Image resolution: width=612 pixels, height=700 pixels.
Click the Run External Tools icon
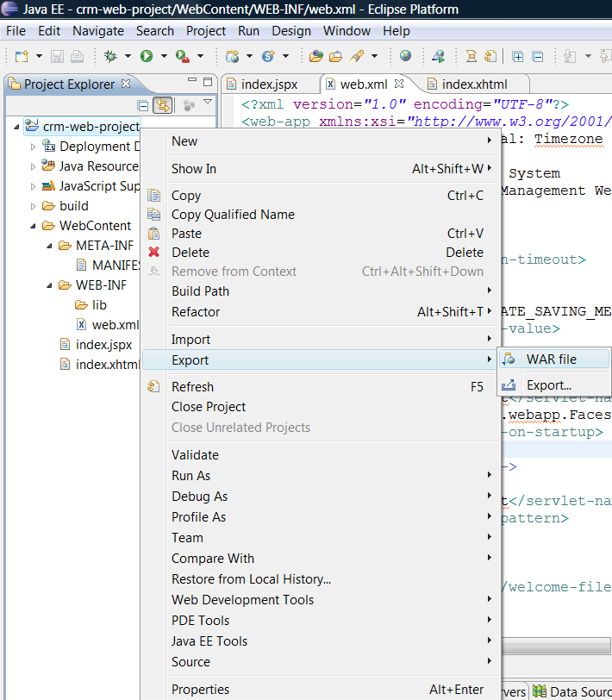pyautogui.click(x=183, y=56)
